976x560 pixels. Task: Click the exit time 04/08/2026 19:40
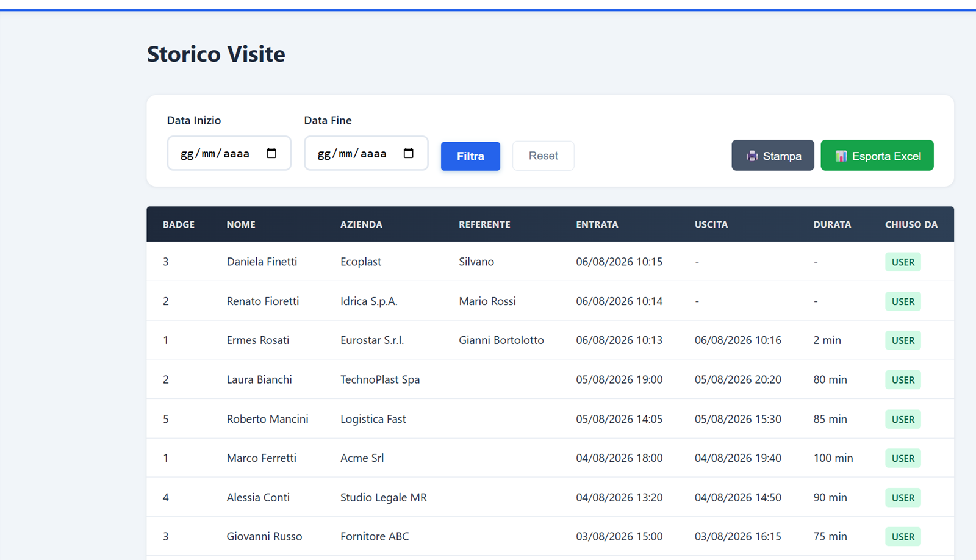pyautogui.click(x=738, y=458)
